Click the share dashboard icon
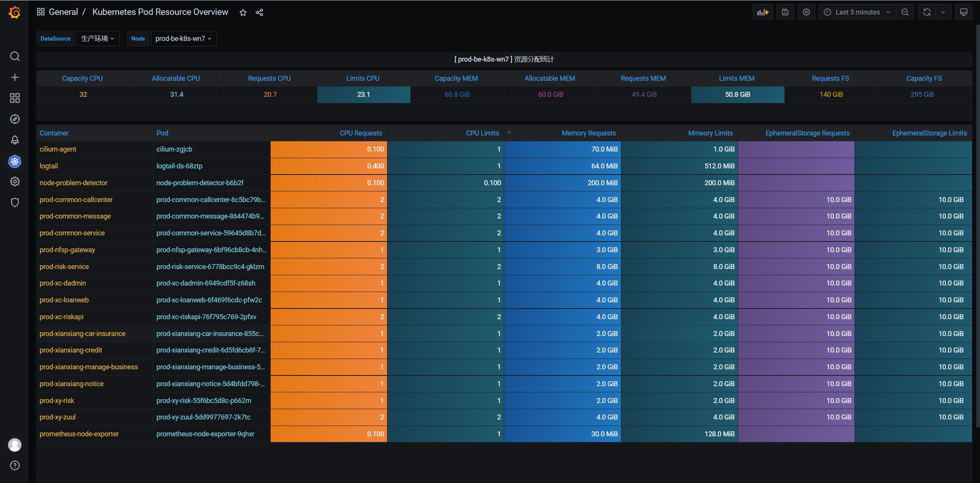 [259, 13]
